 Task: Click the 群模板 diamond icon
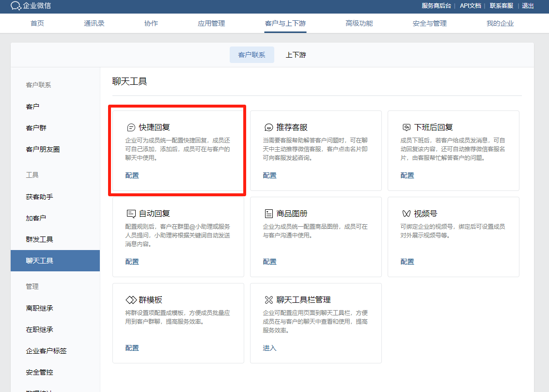tap(131, 300)
